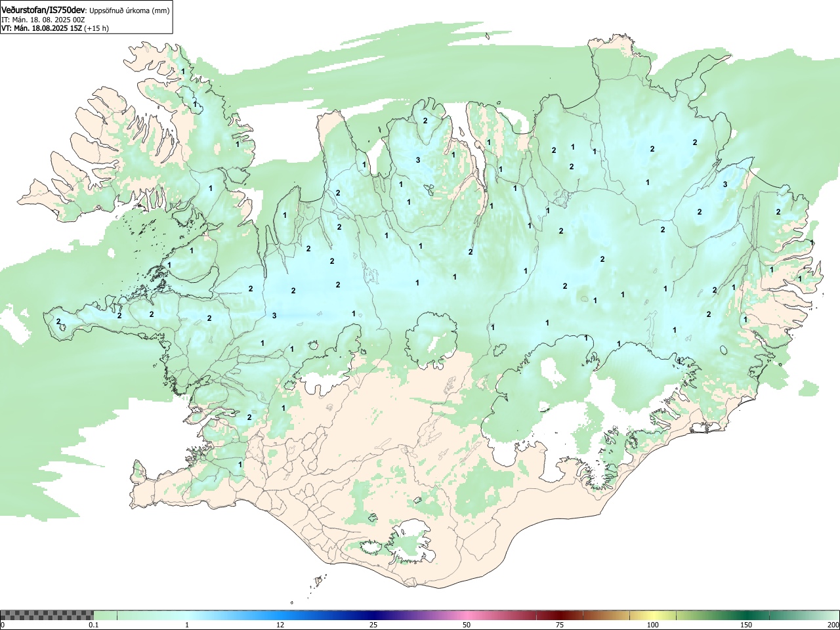
Task: Click the dark red colorbar segment at 75
Action: click(x=559, y=615)
